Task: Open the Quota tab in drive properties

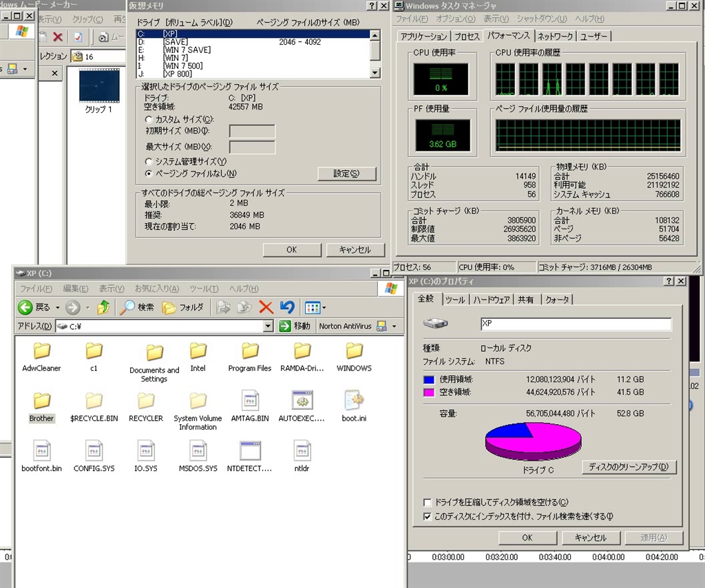Action: [x=557, y=300]
